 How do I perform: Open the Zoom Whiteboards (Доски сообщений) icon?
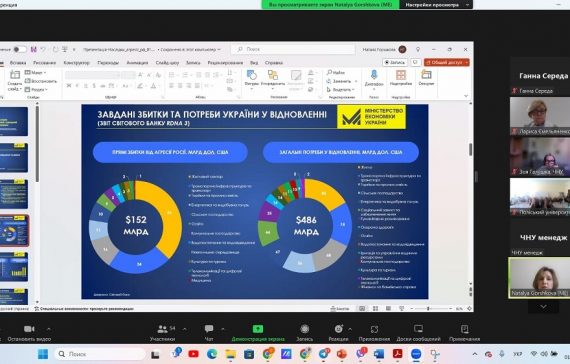[x=418, y=329]
